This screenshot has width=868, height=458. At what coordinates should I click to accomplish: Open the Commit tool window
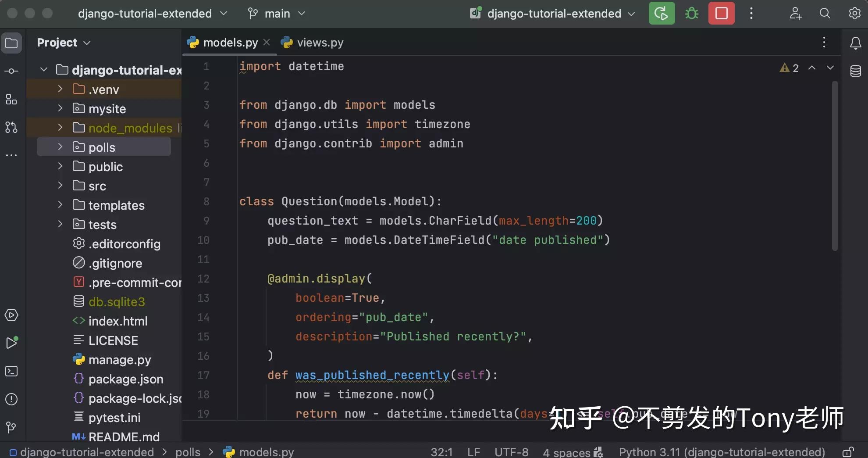coord(11,70)
